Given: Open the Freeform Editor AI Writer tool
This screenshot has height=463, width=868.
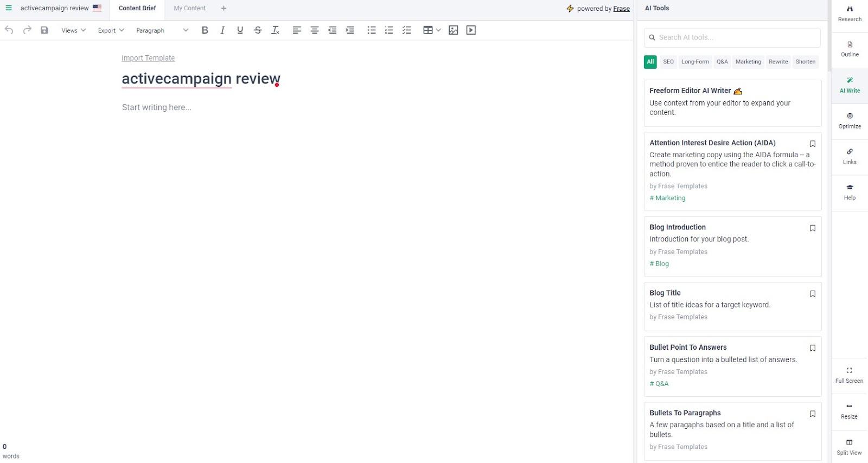Looking at the screenshot, I should pyautogui.click(x=732, y=103).
